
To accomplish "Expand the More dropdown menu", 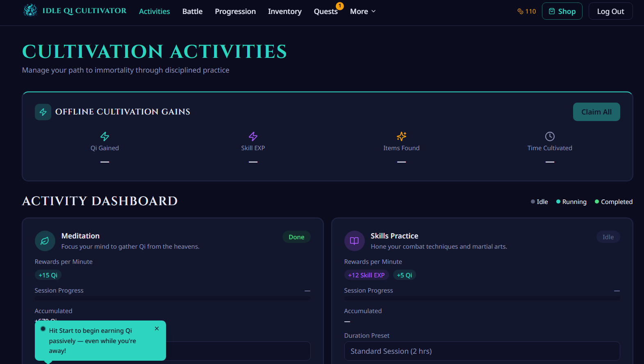I will (x=363, y=11).
